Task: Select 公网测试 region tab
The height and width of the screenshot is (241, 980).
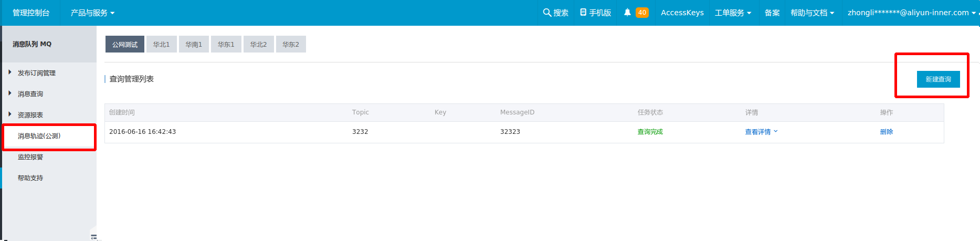Action: tap(125, 44)
